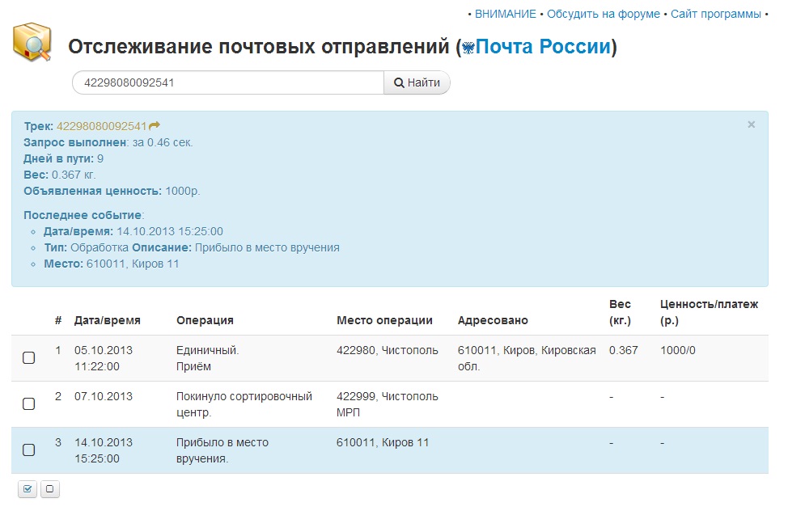Click the Место операции column header
The image size is (788, 532).
[x=384, y=320]
